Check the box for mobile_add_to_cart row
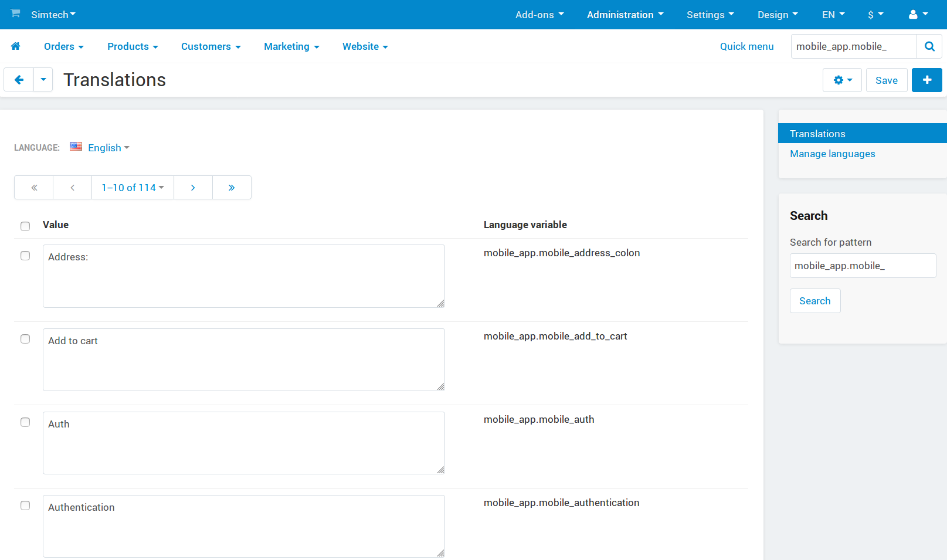This screenshot has height=560, width=947. tap(25, 339)
